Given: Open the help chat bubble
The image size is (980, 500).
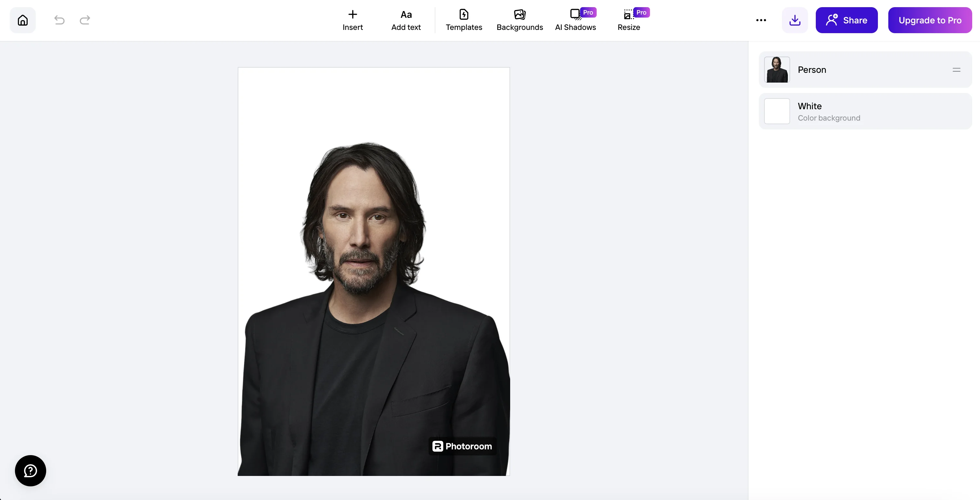Looking at the screenshot, I should (x=31, y=471).
